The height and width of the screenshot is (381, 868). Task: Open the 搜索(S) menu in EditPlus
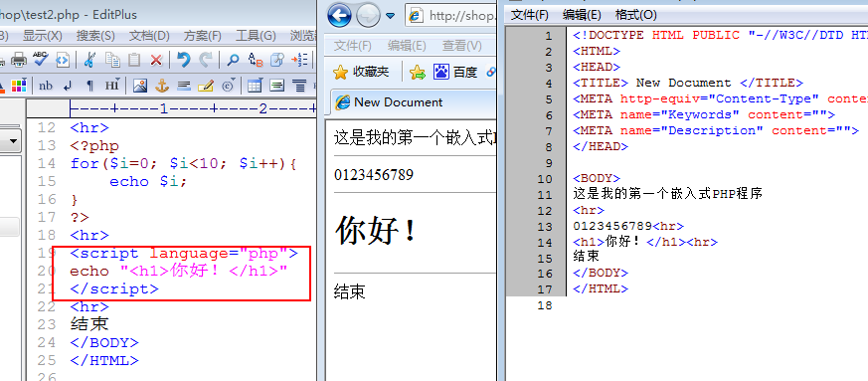(x=95, y=36)
